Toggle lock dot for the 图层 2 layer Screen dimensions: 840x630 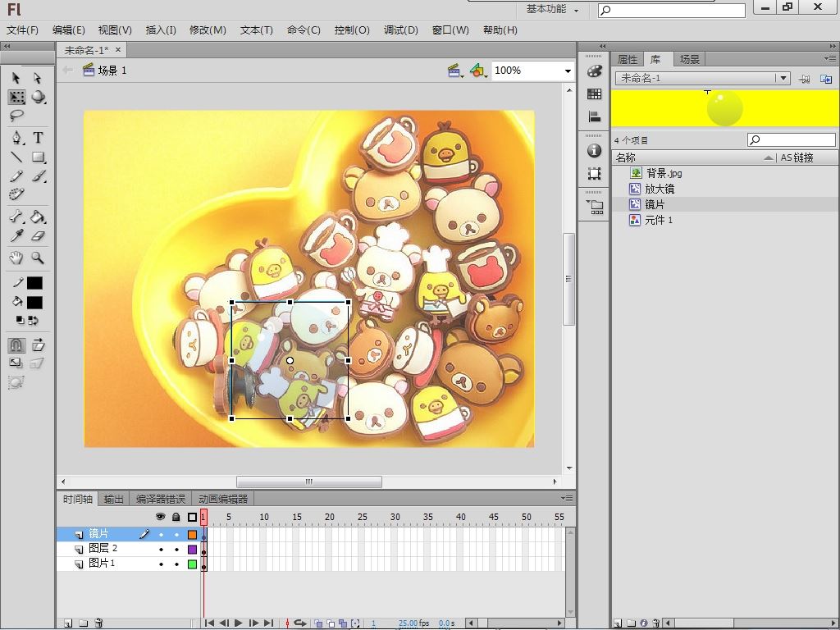coord(176,549)
